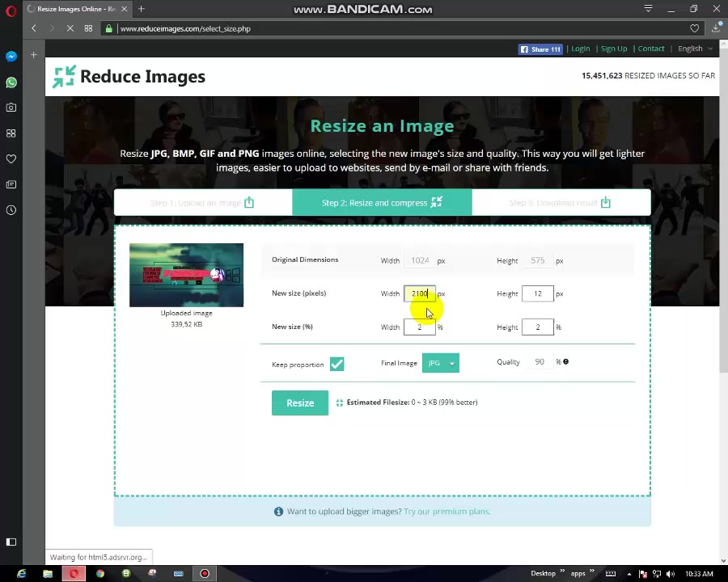The height and width of the screenshot is (582, 728).
Task: Add page to bookmarks with heart icon in the address bar
Action: pyautogui.click(x=695, y=28)
